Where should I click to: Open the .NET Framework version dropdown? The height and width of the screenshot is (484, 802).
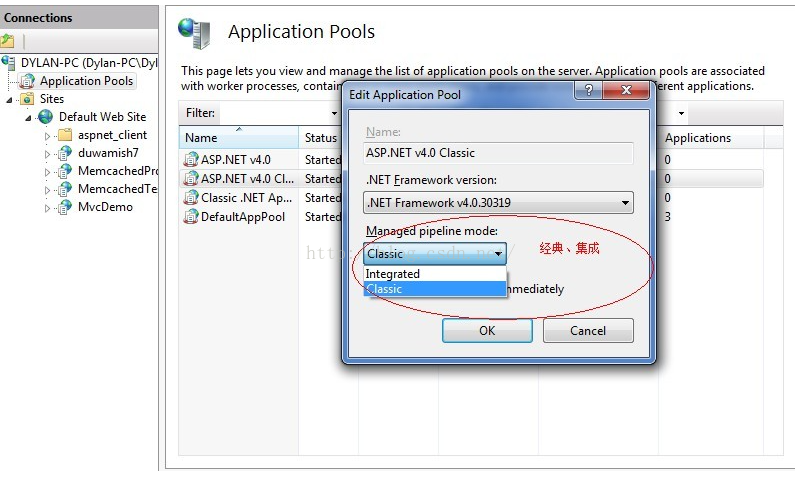tap(498, 203)
